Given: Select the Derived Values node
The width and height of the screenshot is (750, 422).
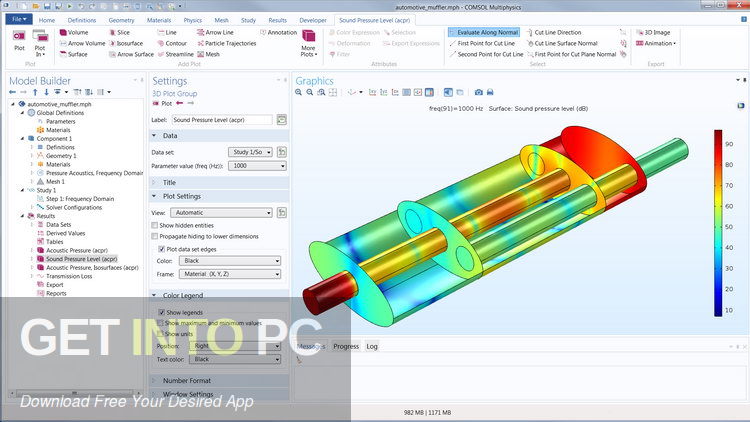Looking at the screenshot, I should [66, 233].
